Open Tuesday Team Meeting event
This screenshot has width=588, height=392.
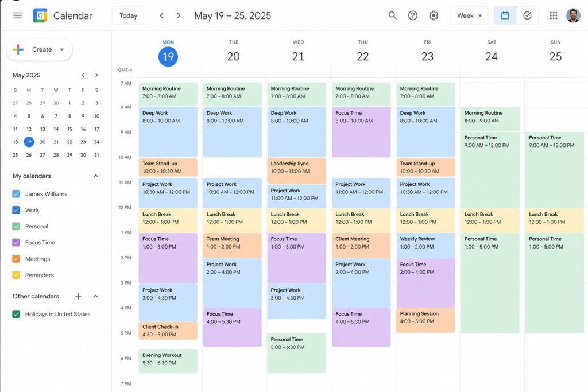(x=233, y=246)
